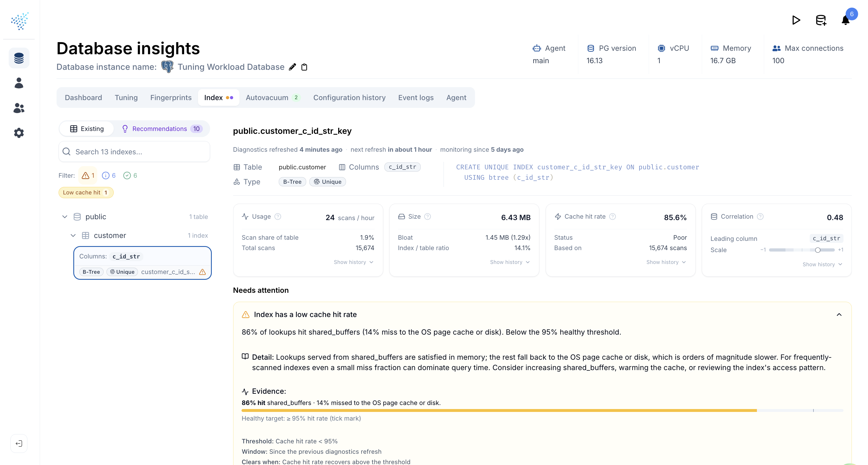This screenshot has height=465, width=868.
Task: Click the cache hit rate progress bar
Action: click(542, 410)
